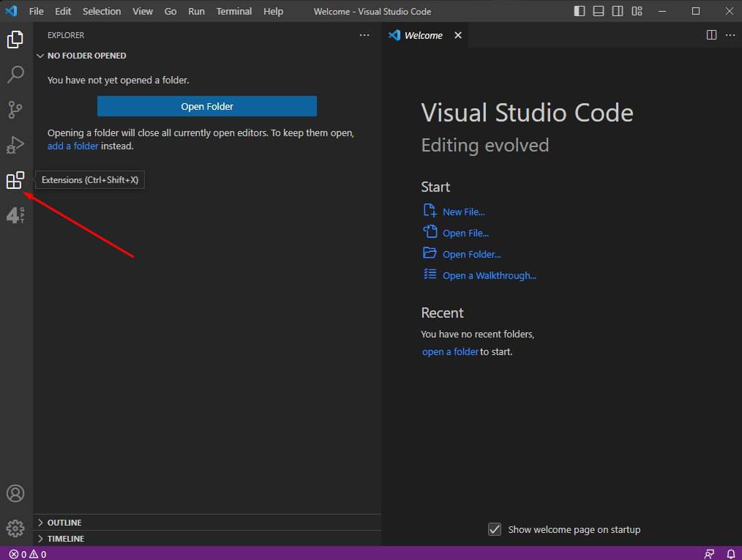This screenshot has width=742, height=560.
Task: Click the VS Code logo in title bar
Action: [x=12, y=11]
